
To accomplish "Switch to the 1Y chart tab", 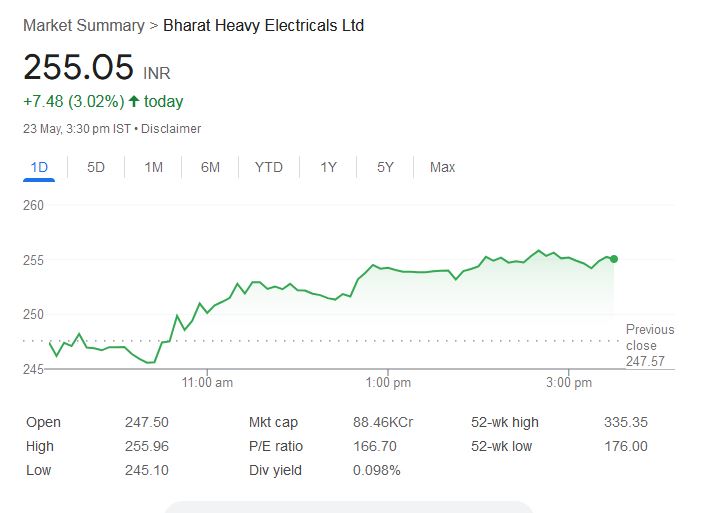I will click(x=328, y=167).
